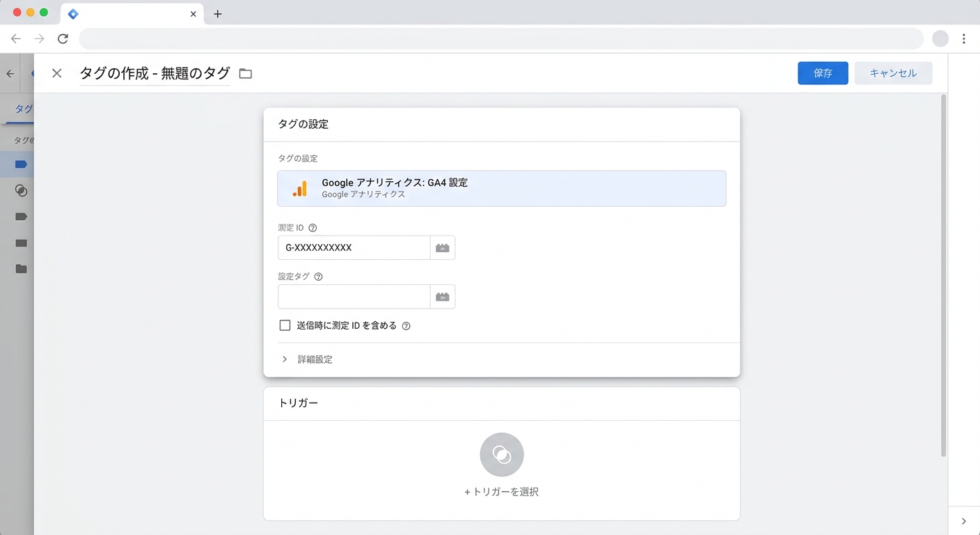
Task: Close the Tag Manager browser tab
Action: pyautogui.click(x=193, y=14)
